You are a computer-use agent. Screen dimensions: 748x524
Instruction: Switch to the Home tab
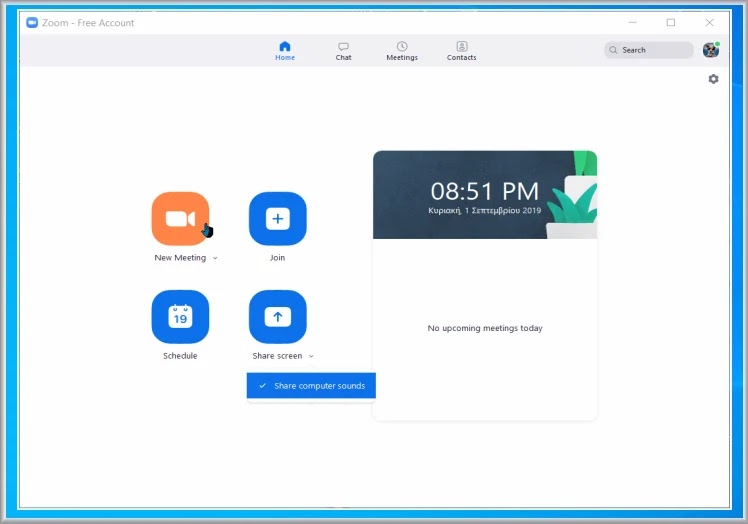point(285,51)
